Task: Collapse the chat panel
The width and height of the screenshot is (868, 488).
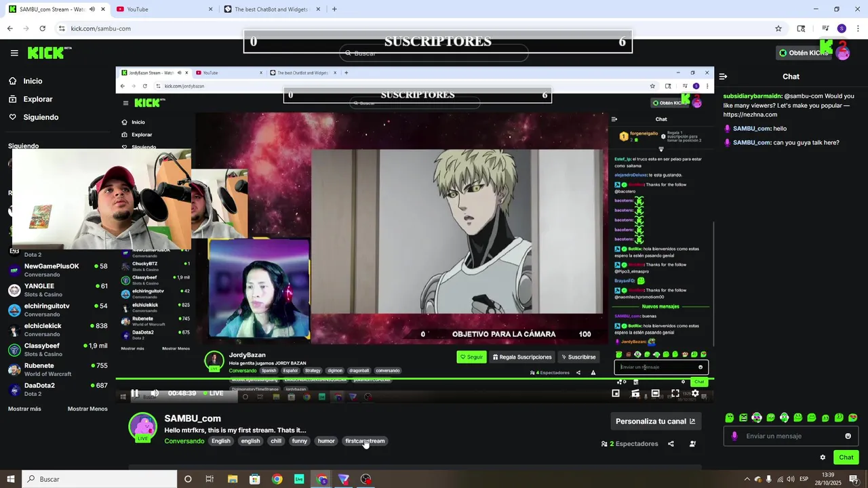Action: pos(723,77)
